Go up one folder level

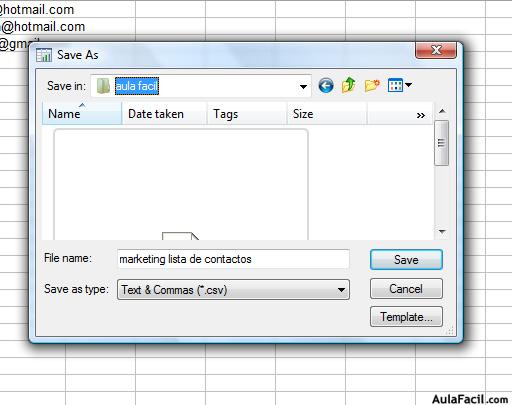348,85
